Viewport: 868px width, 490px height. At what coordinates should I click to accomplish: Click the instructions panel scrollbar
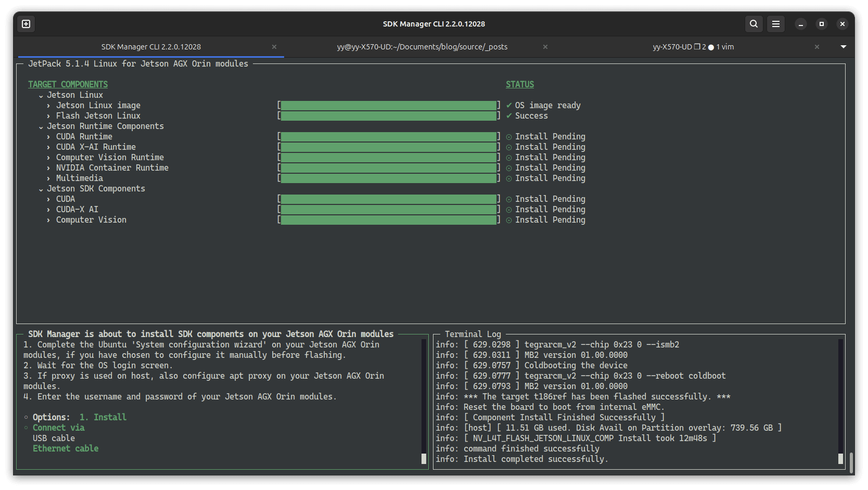[x=424, y=402]
